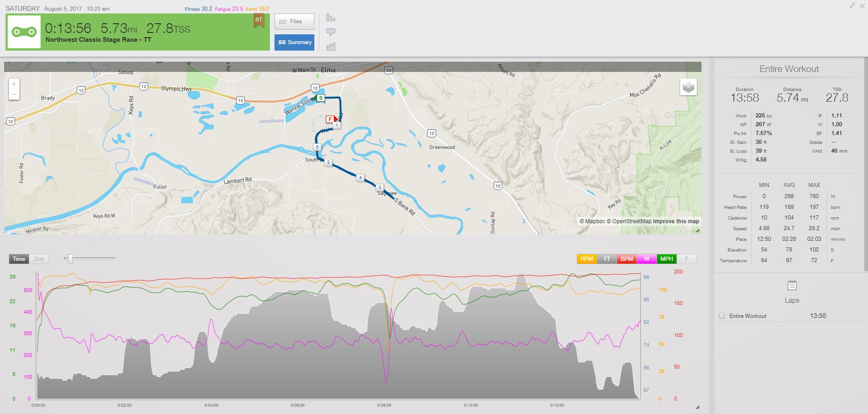
Task: Click the bar chart icon beside Files
Action: click(331, 18)
